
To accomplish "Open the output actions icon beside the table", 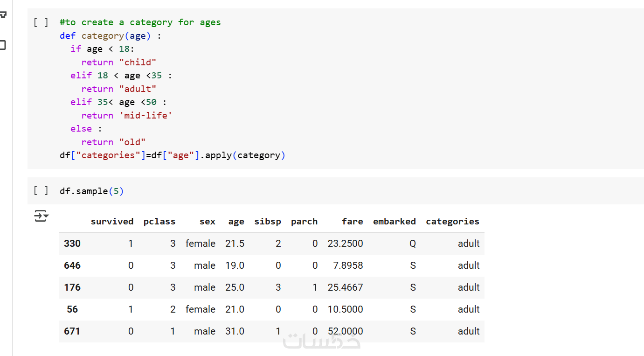I will click(x=41, y=216).
